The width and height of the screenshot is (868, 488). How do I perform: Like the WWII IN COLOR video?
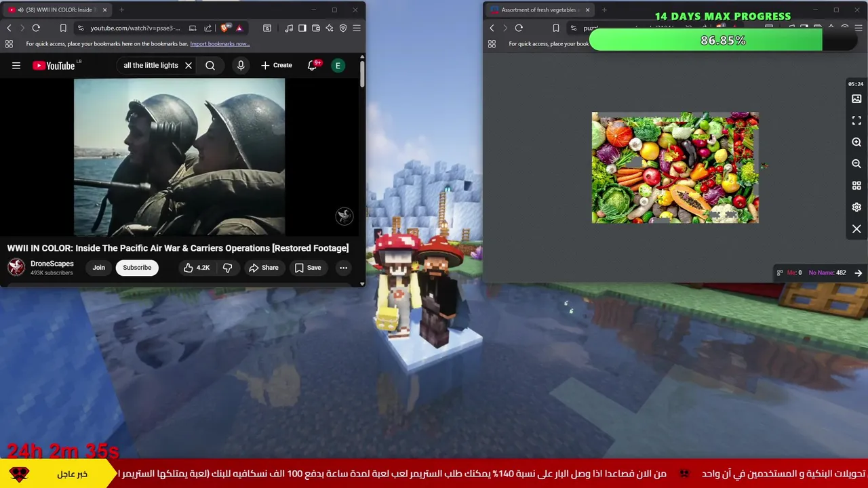pos(196,268)
